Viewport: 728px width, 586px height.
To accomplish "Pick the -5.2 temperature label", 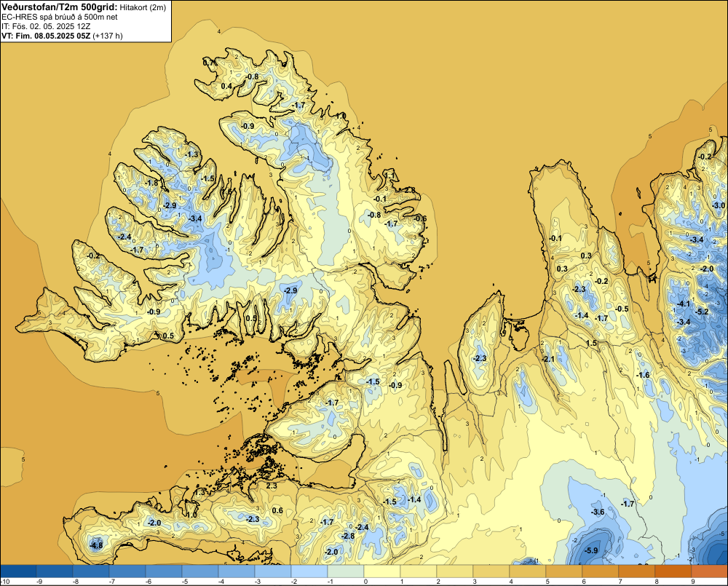I will [x=702, y=312].
